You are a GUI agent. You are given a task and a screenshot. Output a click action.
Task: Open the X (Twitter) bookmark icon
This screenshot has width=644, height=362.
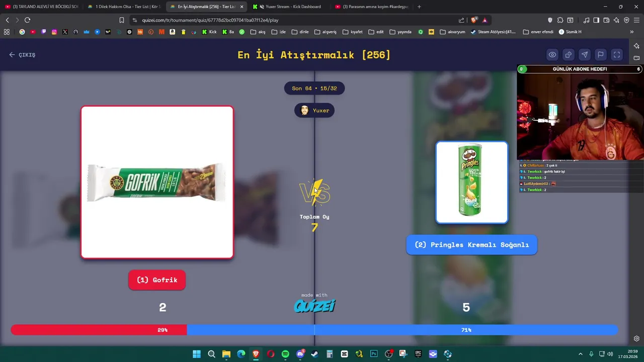click(65, 32)
